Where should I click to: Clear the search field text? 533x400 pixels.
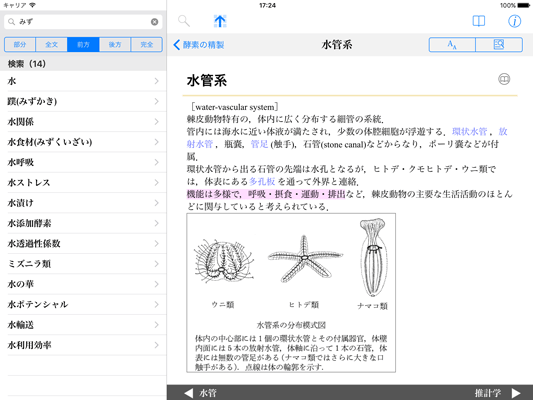point(154,22)
